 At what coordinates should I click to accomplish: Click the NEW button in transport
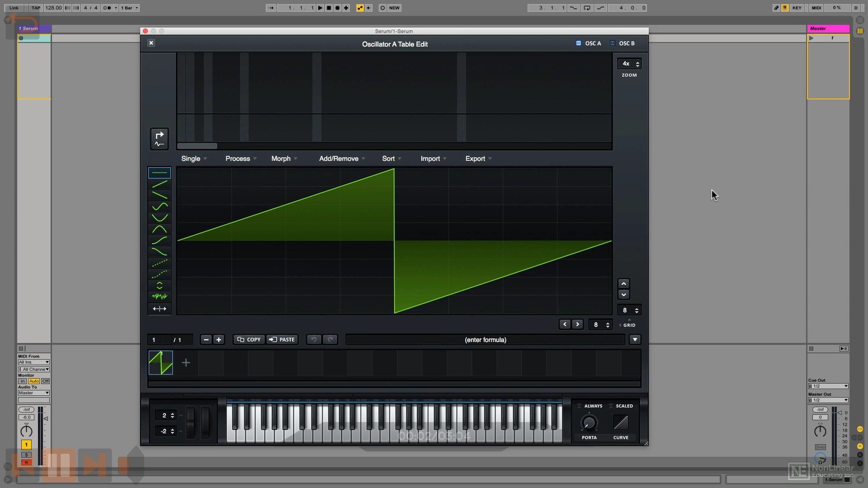(394, 8)
